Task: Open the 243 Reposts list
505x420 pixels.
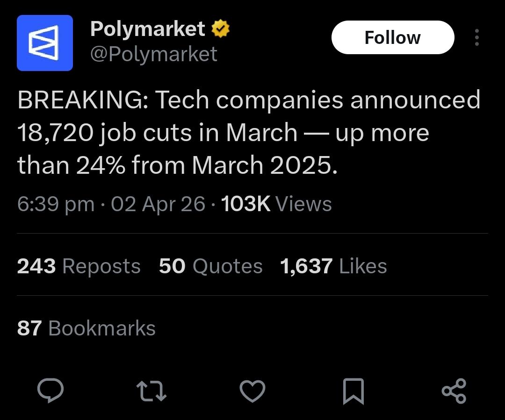Action: click(78, 266)
